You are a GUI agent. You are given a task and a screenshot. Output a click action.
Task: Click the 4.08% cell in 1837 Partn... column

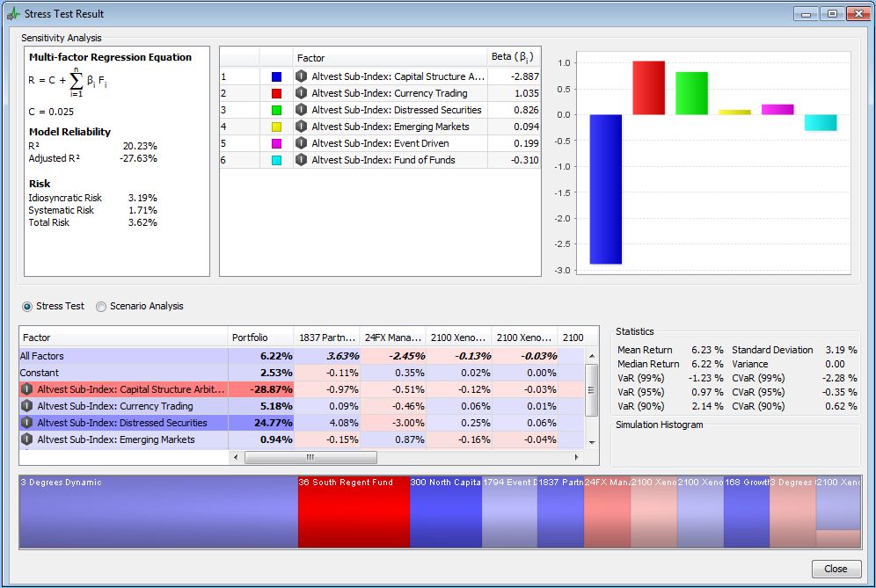tap(327, 423)
